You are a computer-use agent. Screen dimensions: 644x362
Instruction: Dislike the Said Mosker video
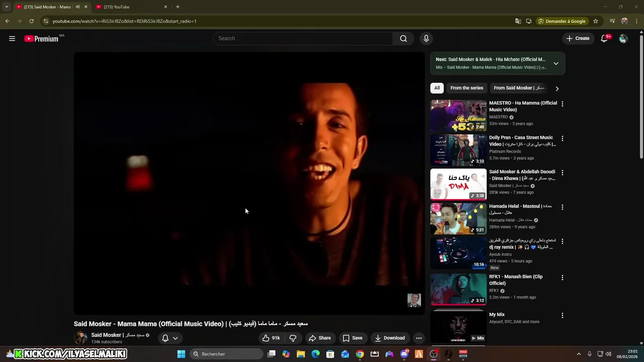click(x=293, y=338)
